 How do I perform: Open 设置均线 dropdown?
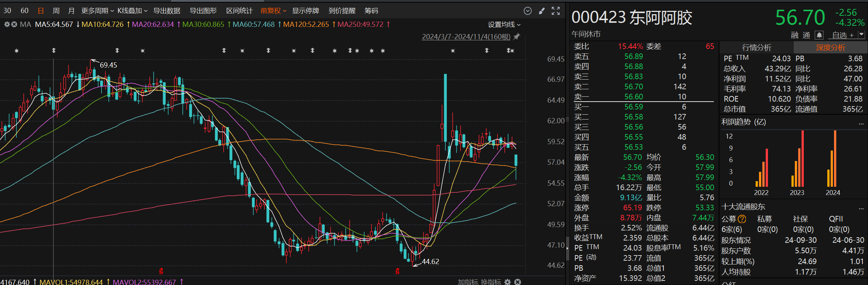[504, 25]
